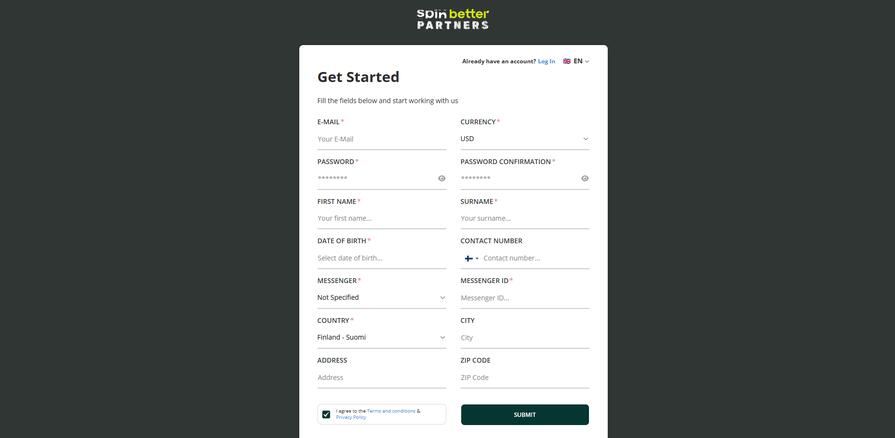Focus the ZIP Code input
This screenshot has width=895, height=438.
click(524, 378)
